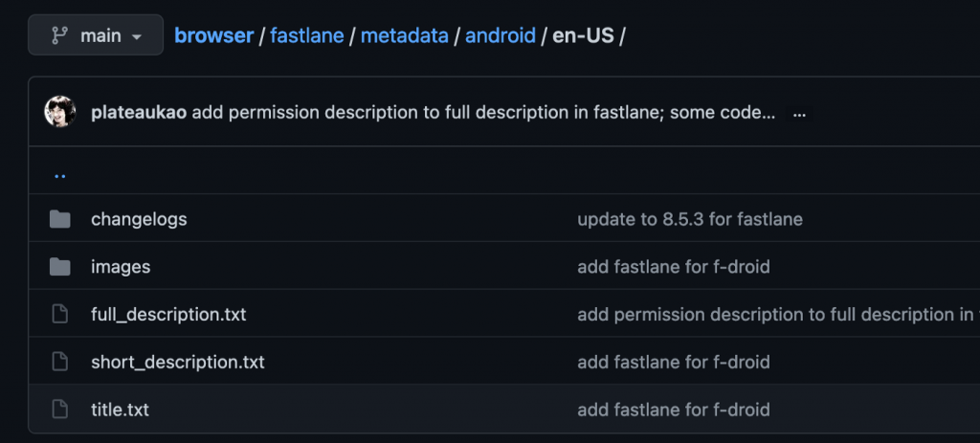This screenshot has width=980, height=443.
Task: Open the changelogs folder
Action: [139, 219]
